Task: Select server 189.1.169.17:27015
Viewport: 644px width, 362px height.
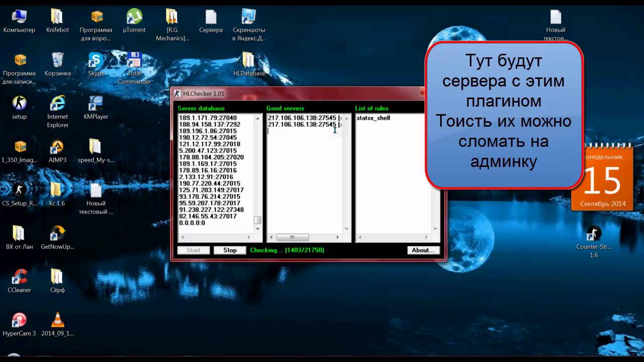Action: click(208, 164)
